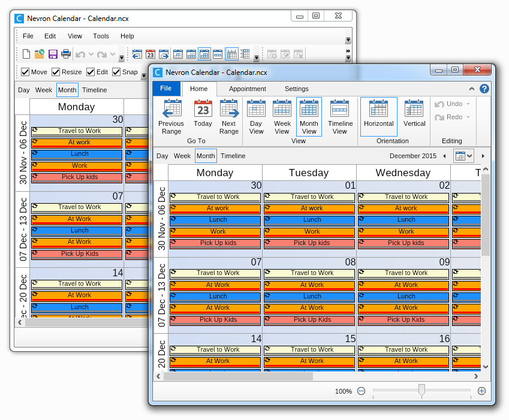Jump to the Next Range
Viewport: 509px width, 420px height.
[228, 117]
